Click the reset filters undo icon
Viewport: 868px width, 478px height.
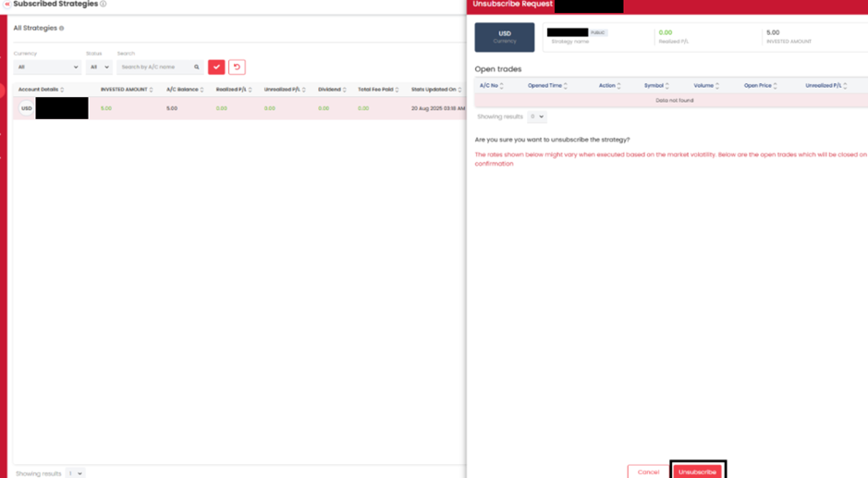coord(237,67)
